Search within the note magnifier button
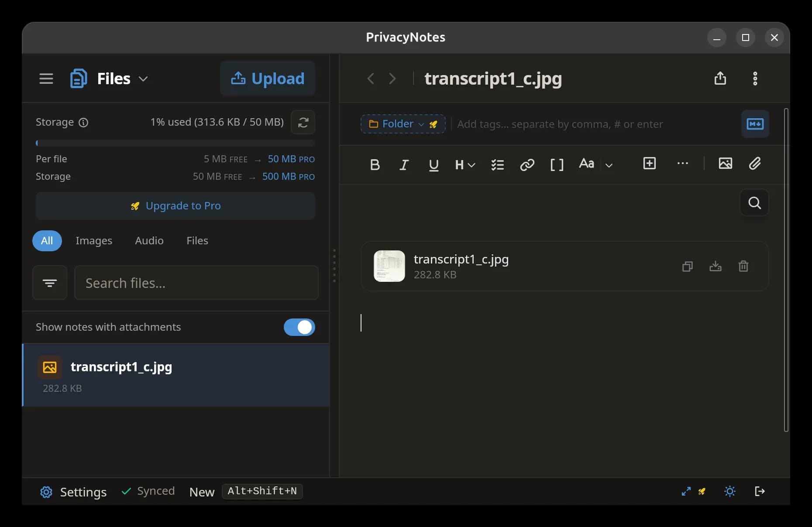This screenshot has width=812, height=527. (754, 202)
